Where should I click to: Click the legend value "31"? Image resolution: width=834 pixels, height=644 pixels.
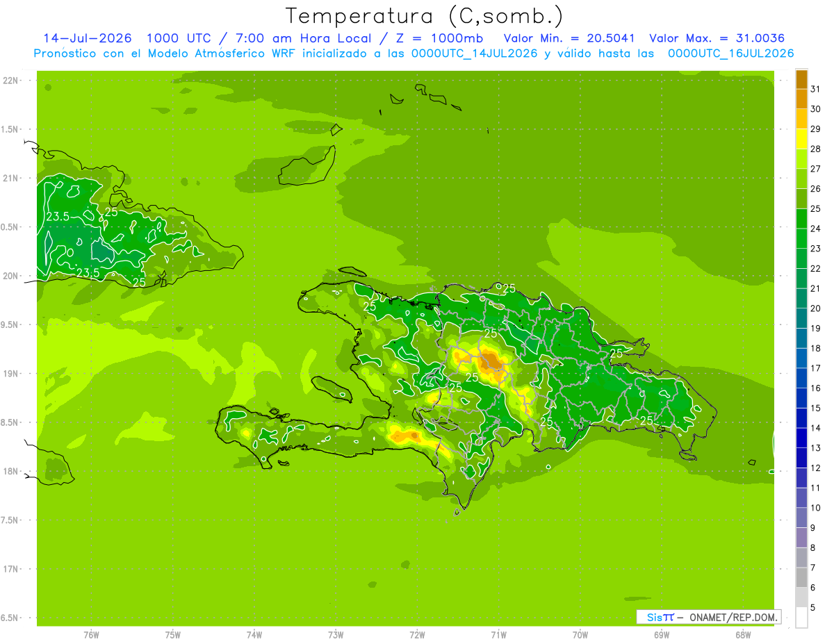(816, 89)
